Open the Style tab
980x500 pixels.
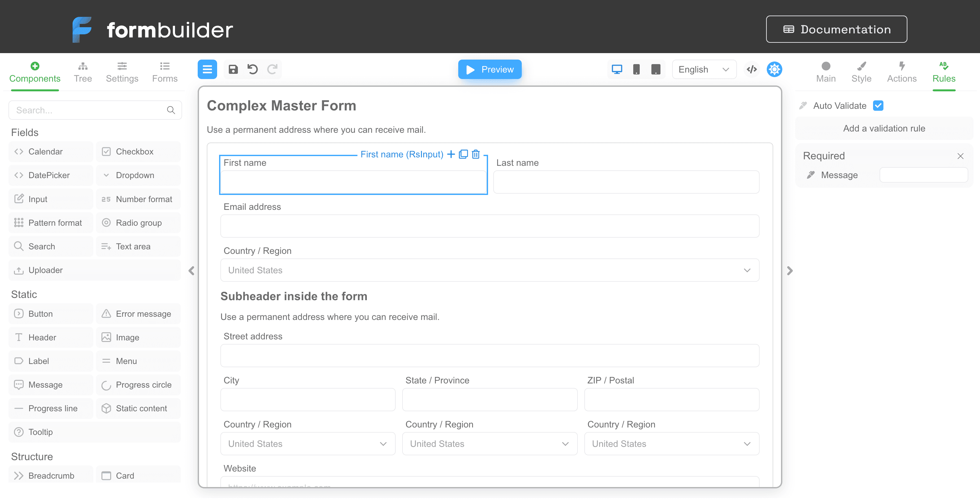861,72
